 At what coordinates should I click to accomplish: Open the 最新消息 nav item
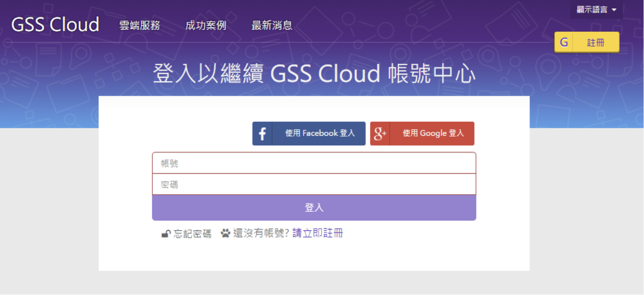[272, 25]
